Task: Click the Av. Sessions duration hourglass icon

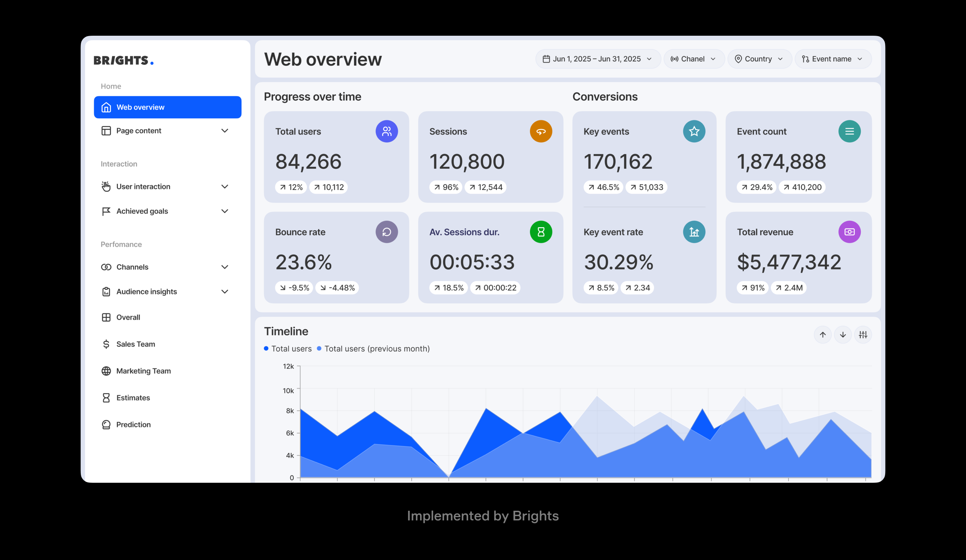Action: [541, 232]
